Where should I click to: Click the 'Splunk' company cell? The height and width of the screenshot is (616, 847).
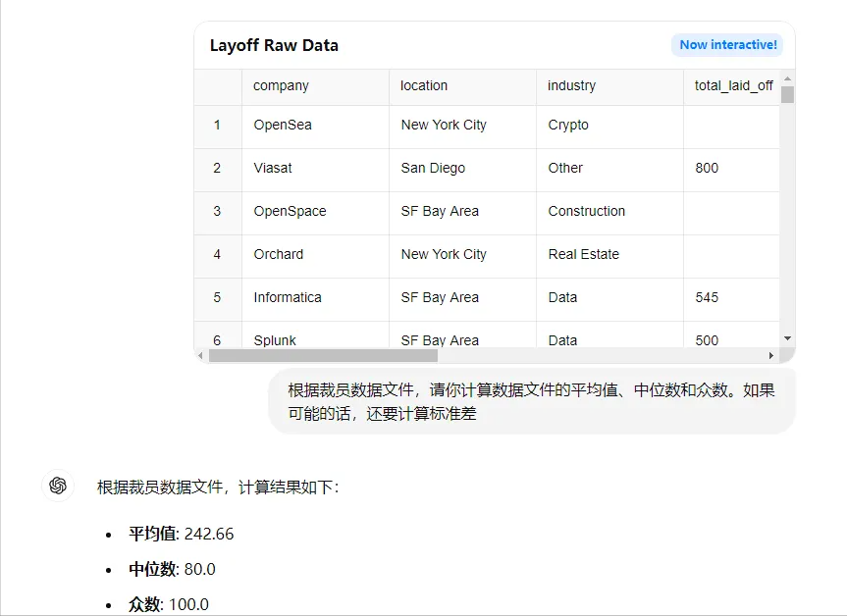coord(315,335)
